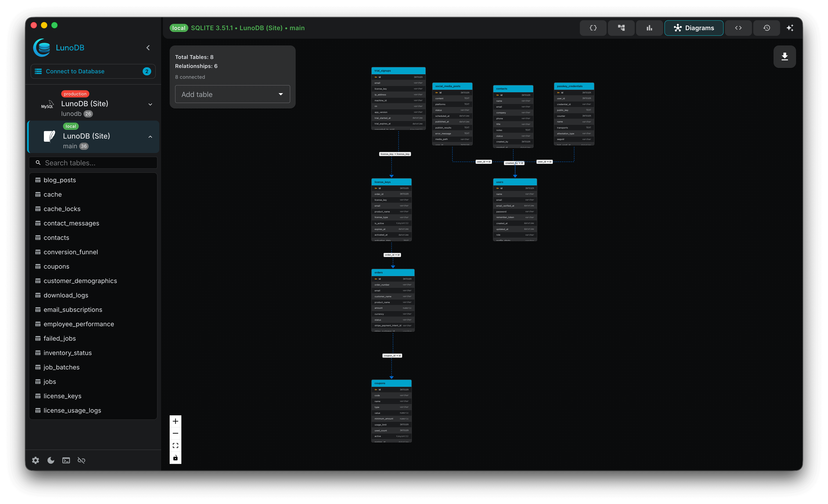Disconnect using the broken link icon
828x504 pixels.
pyautogui.click(x=81, y=460)
